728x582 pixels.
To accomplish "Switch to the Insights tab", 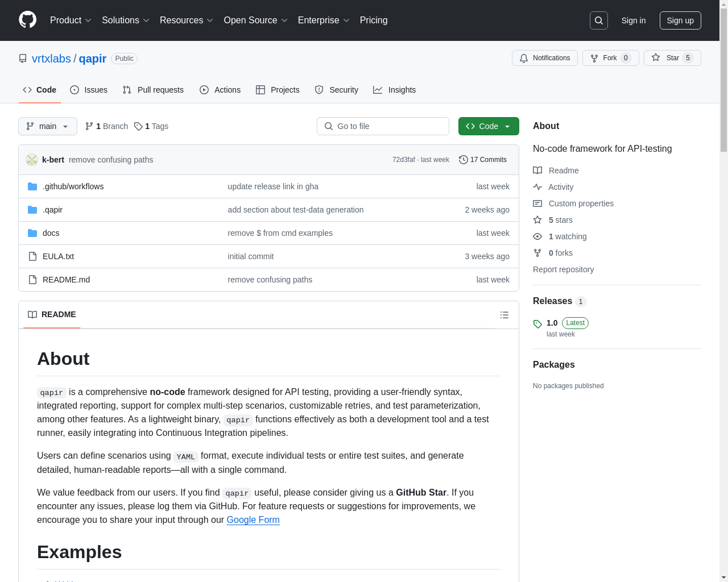I will tap(395, 90).
